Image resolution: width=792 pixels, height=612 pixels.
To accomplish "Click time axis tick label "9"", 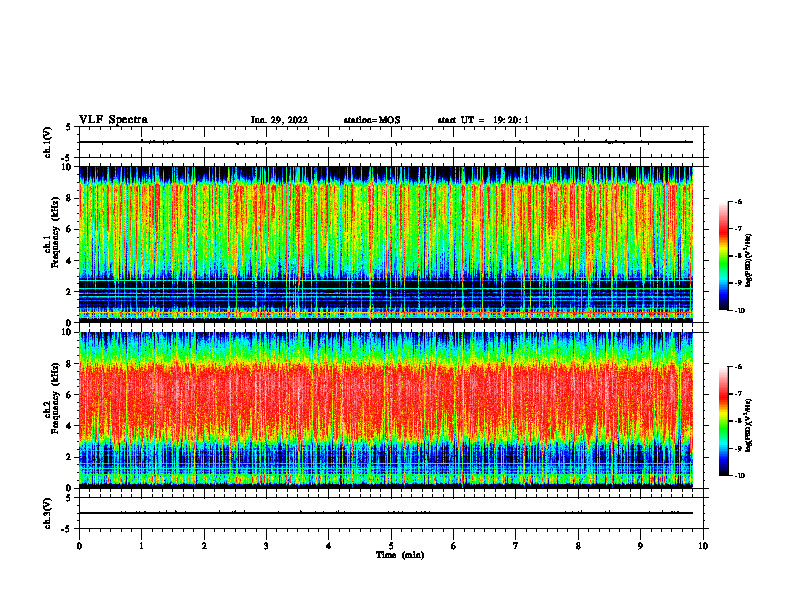I will pyautogui.click(x=640, y=546).
